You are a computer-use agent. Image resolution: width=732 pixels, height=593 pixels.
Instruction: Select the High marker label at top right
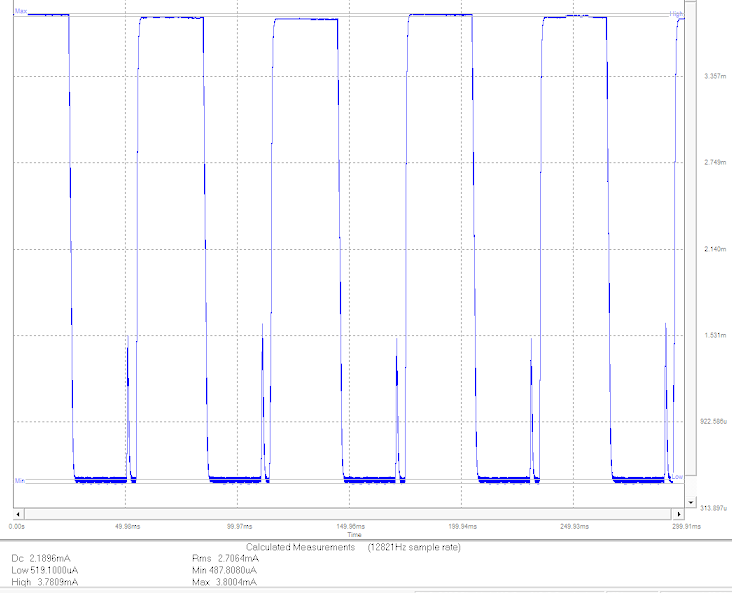point(676,14)
